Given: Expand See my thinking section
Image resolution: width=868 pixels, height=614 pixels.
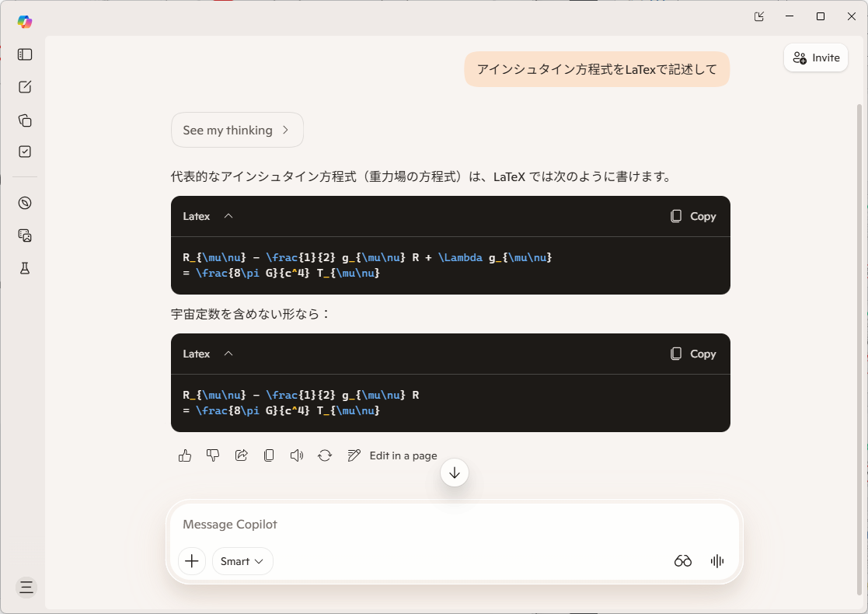Looking at the screenshot, I should click(x=237, y=130).
